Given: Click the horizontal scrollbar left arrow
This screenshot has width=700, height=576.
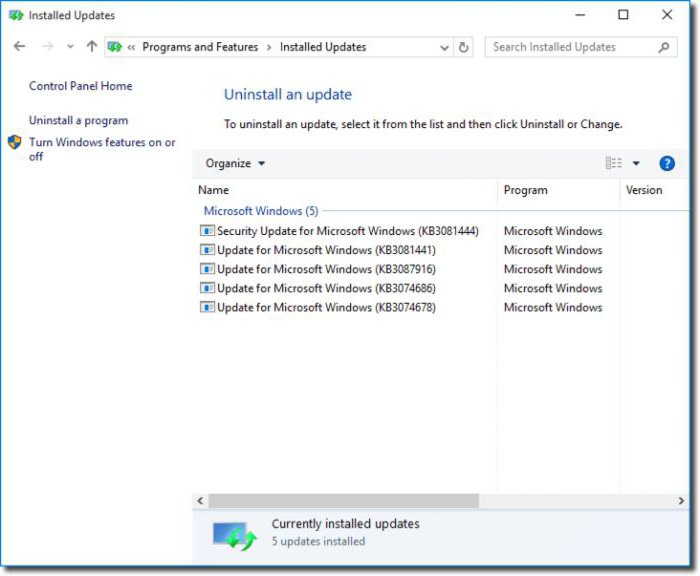Looking at the screenshot, I should tap(200, 501).
